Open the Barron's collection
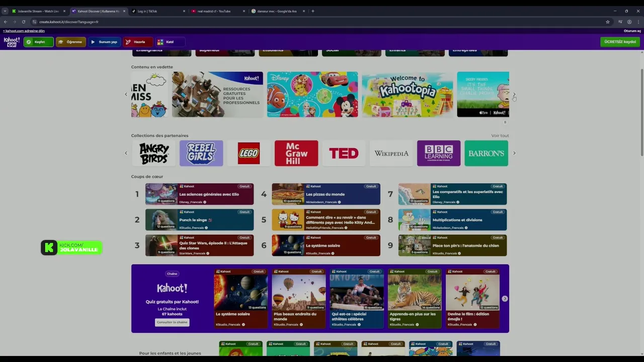Viewport: 644px width, 362px height. pyautogui.click(x=486, y=153)
